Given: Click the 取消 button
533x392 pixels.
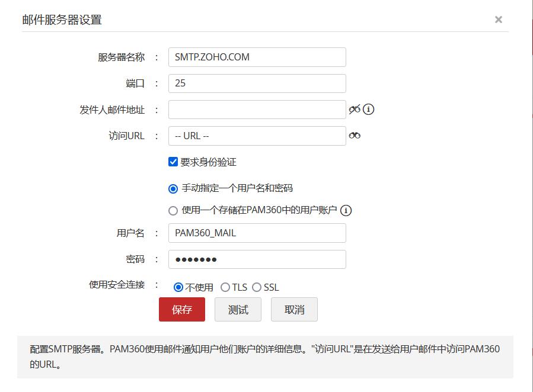Looking at the screenshot, I should coord(294,310).
